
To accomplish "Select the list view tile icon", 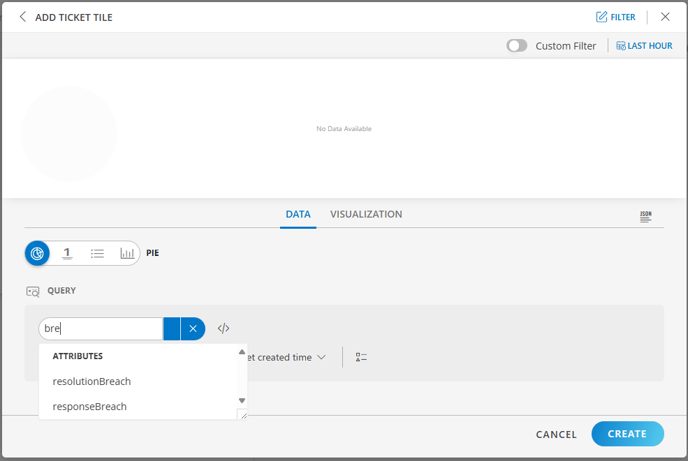I will coord(97,253).
